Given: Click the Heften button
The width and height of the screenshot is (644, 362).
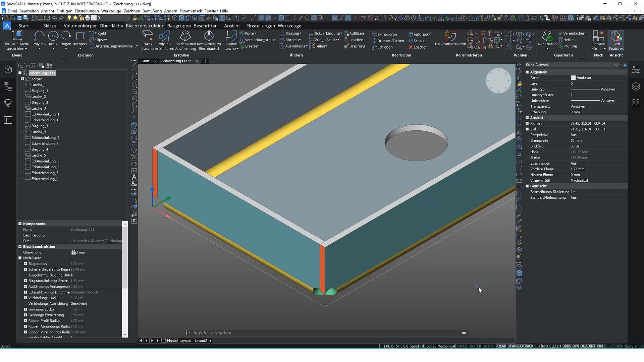Looking at the screenshot, I should pos(566,40).
